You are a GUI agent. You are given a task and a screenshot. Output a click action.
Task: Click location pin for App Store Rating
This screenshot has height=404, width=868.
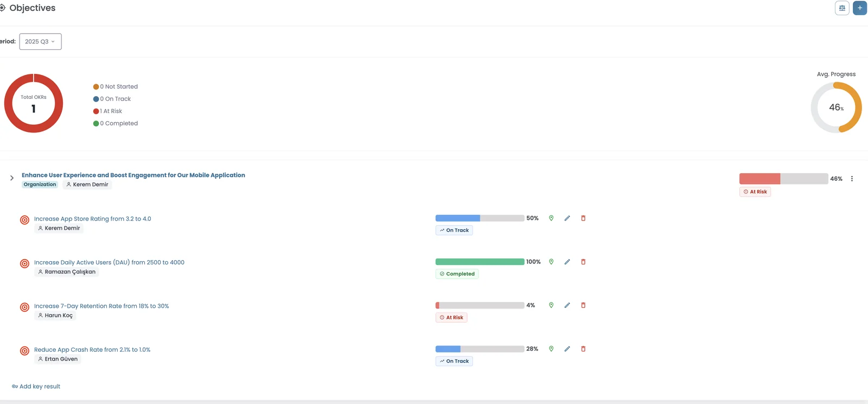(551, 218)
